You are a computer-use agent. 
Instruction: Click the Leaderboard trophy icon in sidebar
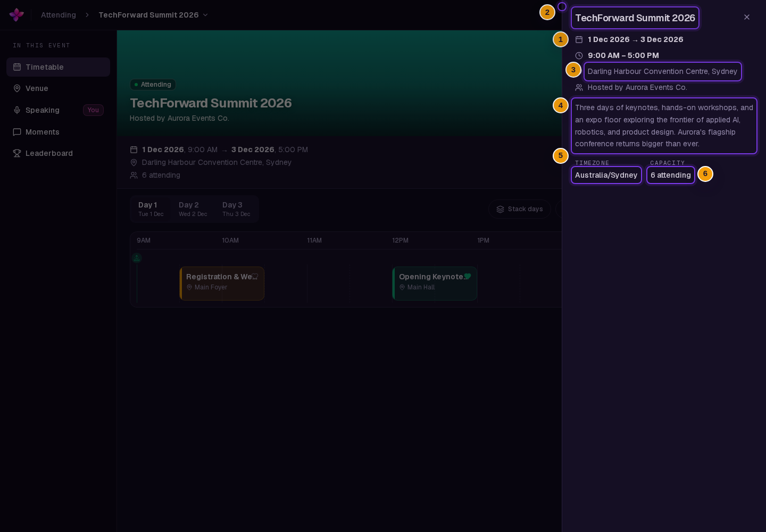tap(17, 153)
